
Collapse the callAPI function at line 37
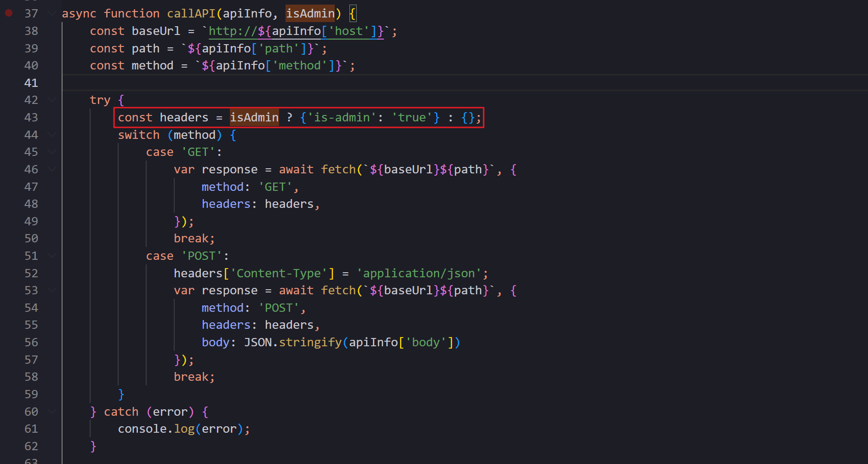pyautogui.click(x=52, y=13)
